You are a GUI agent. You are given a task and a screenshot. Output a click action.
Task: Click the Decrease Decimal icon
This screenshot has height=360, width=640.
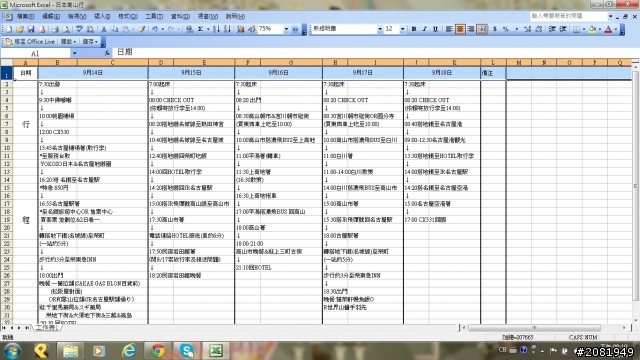click(538, 29)
